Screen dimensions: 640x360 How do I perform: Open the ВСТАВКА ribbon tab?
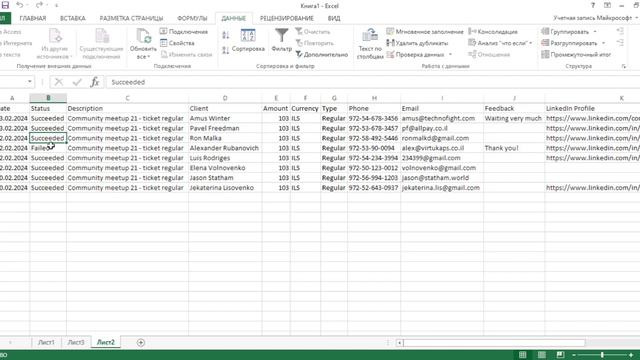tap(73, 18)
